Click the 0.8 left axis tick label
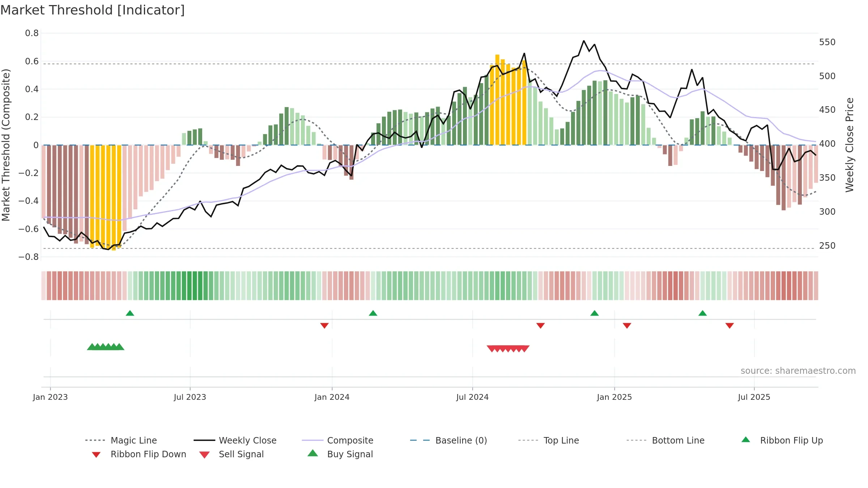The width and height of the screenshot is (868, 488). pyautogui.click(x=32, y=33)
